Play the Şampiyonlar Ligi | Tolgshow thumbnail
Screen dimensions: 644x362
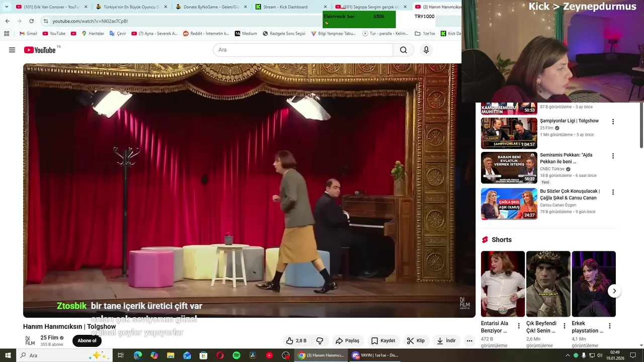(x=509, y=133)
